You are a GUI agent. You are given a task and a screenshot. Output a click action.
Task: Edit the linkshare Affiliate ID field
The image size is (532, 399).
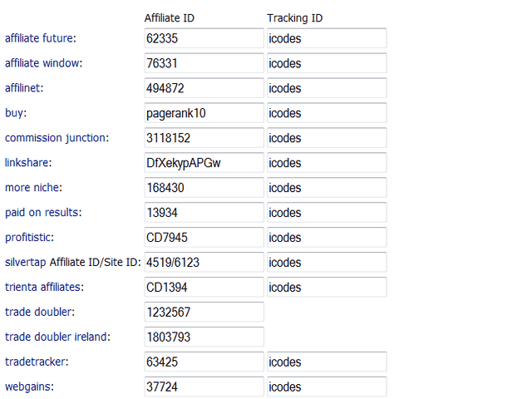(x=204, y=163)
